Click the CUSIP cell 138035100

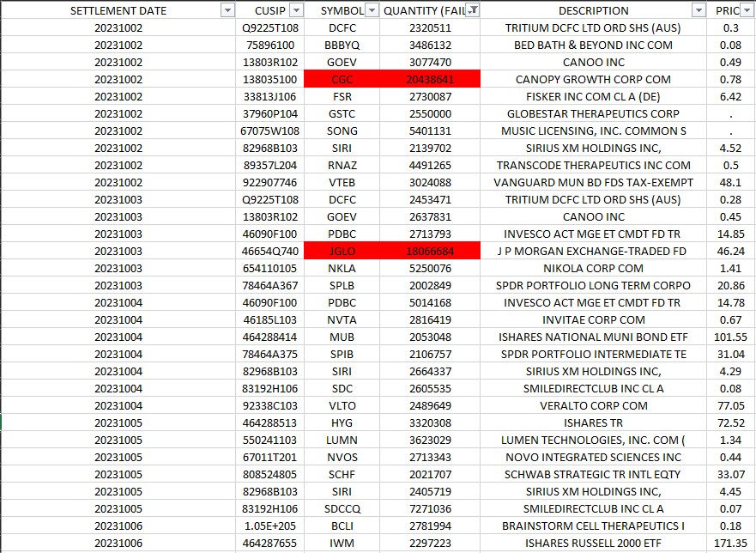coord(270,79)
